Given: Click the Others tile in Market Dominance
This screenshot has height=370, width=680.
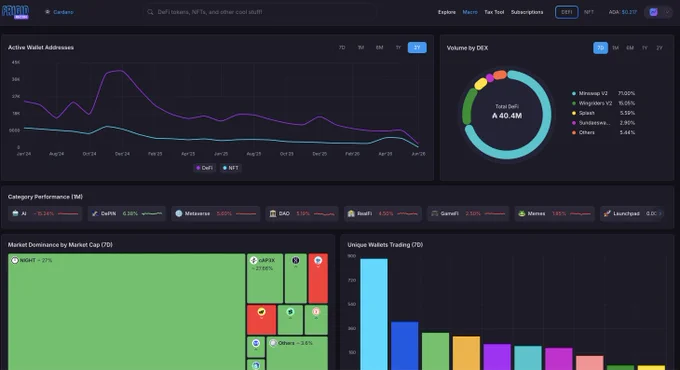Looking at the screenshot, I should (x=297, y=354).
